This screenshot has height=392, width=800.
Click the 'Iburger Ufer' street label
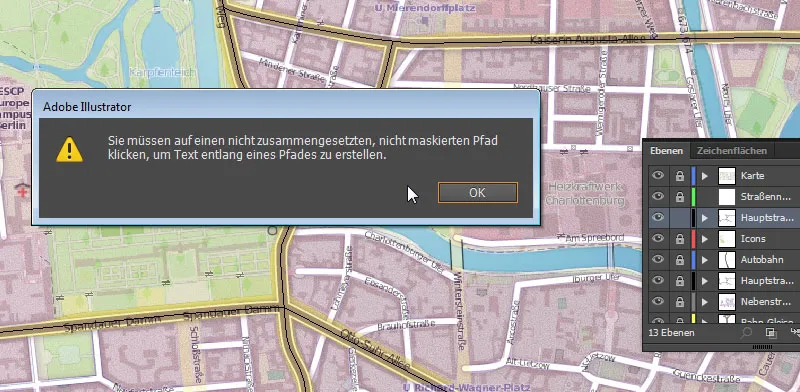coord(596,278)
